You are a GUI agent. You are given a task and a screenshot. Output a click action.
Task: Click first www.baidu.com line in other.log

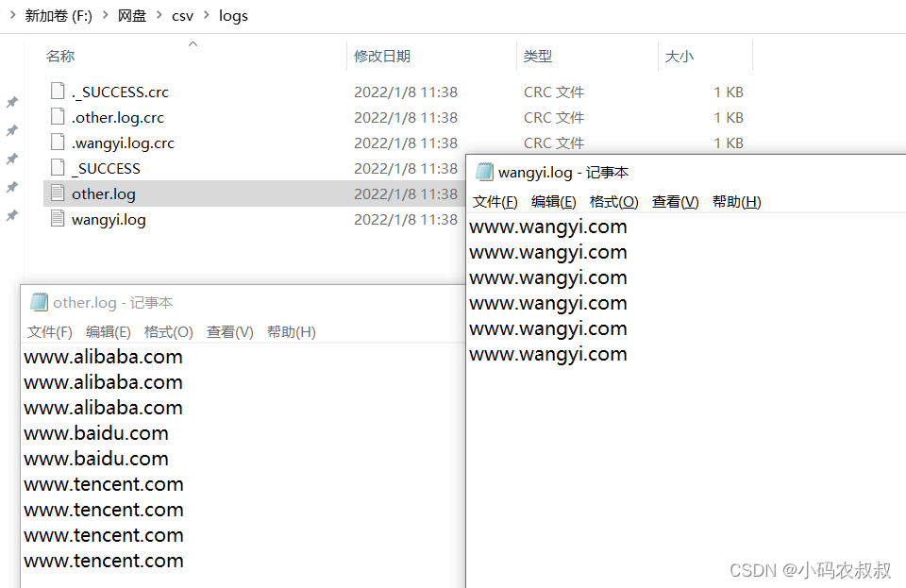tap(96, 432)
